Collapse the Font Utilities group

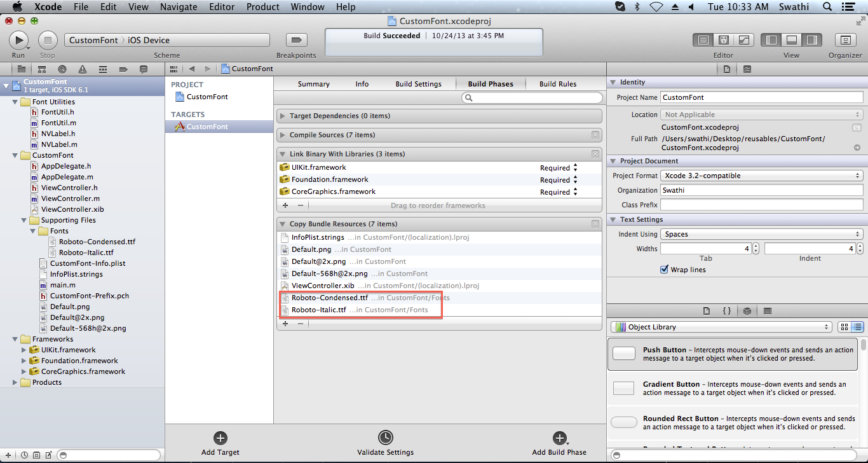(15, 102)
